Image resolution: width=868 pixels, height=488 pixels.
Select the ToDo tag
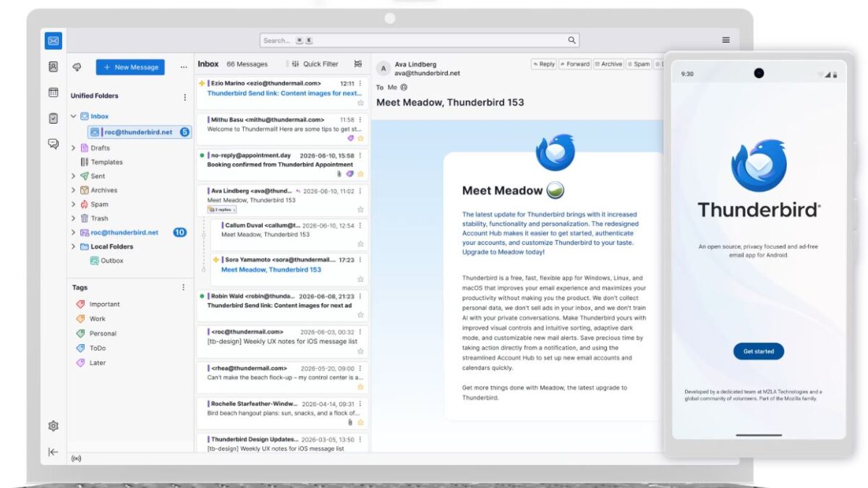tap(90, 348)
